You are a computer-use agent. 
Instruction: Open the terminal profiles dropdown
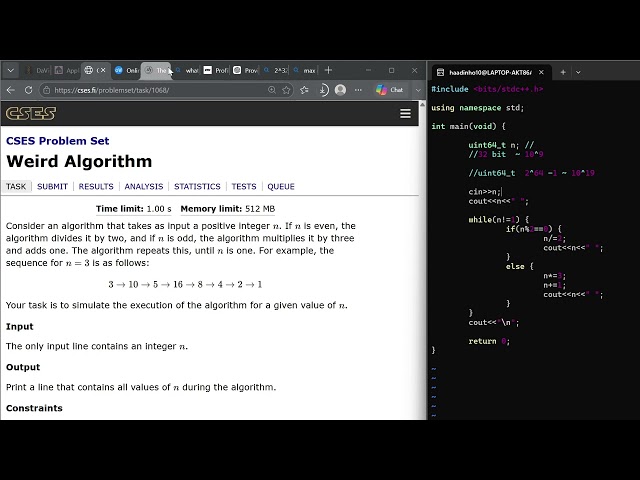[578, 73]
